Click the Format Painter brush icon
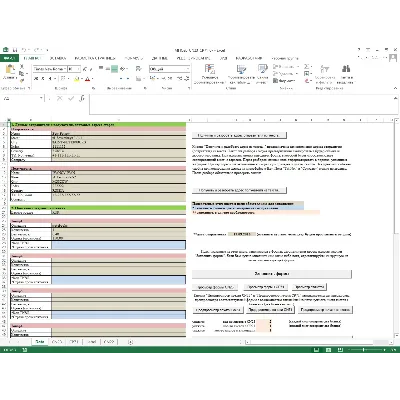This screenshot has width=400, height=400. click(x=22, y=81)
